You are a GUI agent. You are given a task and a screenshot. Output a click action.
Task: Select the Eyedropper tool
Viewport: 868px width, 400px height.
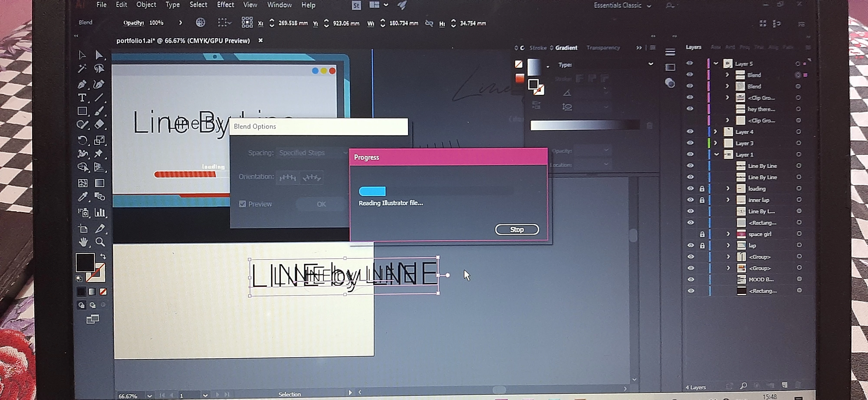click(82, 197)
